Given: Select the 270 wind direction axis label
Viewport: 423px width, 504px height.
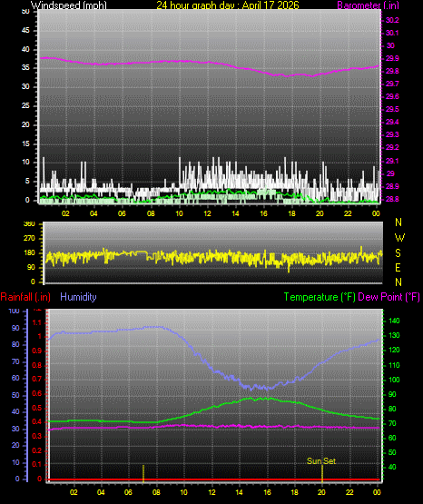Looking at the screenshot, I should coord(29,239).
